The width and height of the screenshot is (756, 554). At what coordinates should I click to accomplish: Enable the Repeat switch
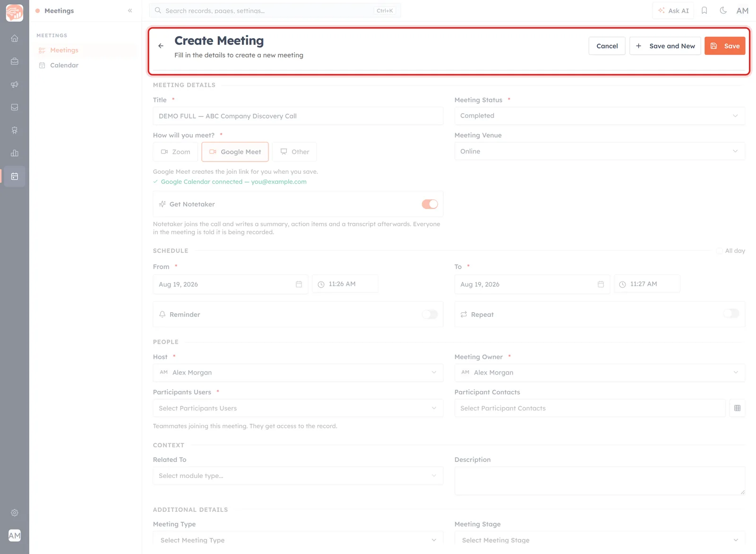point(731,314)
